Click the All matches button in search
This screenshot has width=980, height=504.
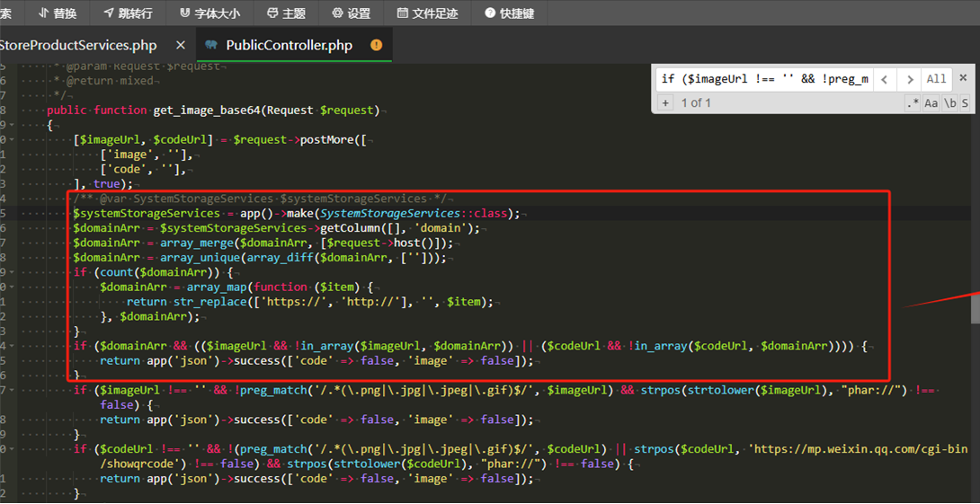pos(936,79)
